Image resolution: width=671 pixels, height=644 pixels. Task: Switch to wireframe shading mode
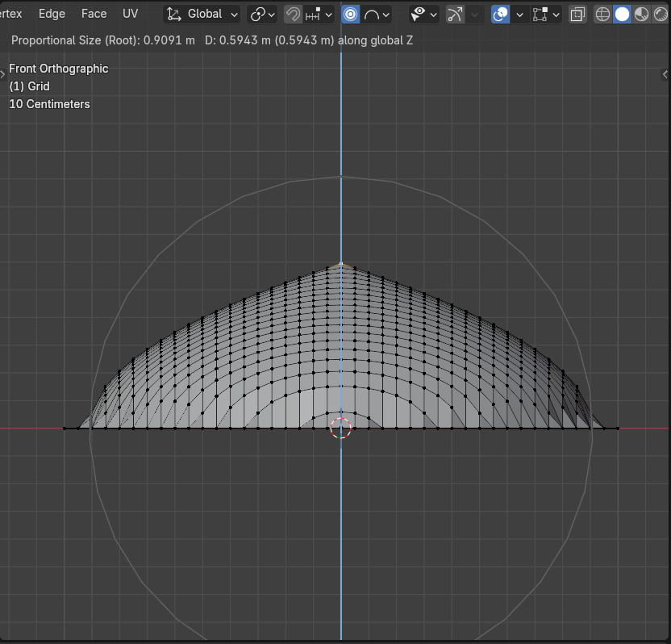pyautogui.click(x=602, y=14)
